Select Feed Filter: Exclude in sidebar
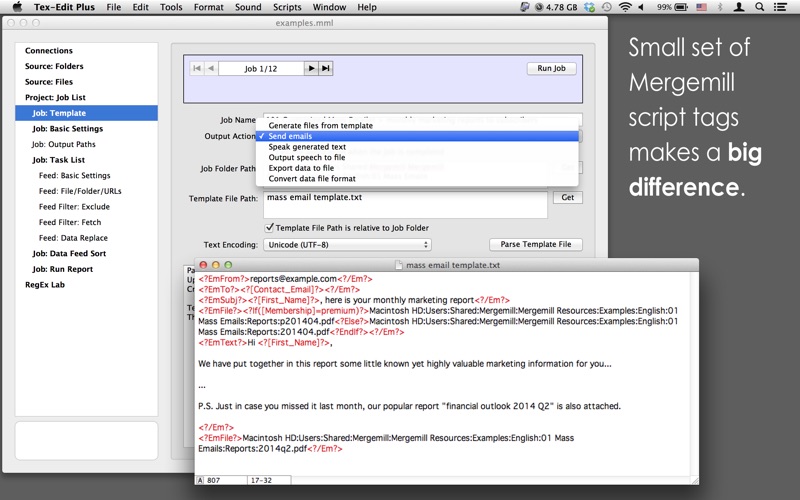800x500 pixels. (x=74, y=207)
